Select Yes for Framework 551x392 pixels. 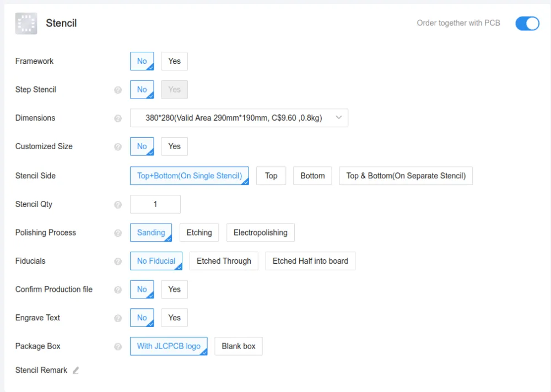pyautogui.click(x=174, y=61)
